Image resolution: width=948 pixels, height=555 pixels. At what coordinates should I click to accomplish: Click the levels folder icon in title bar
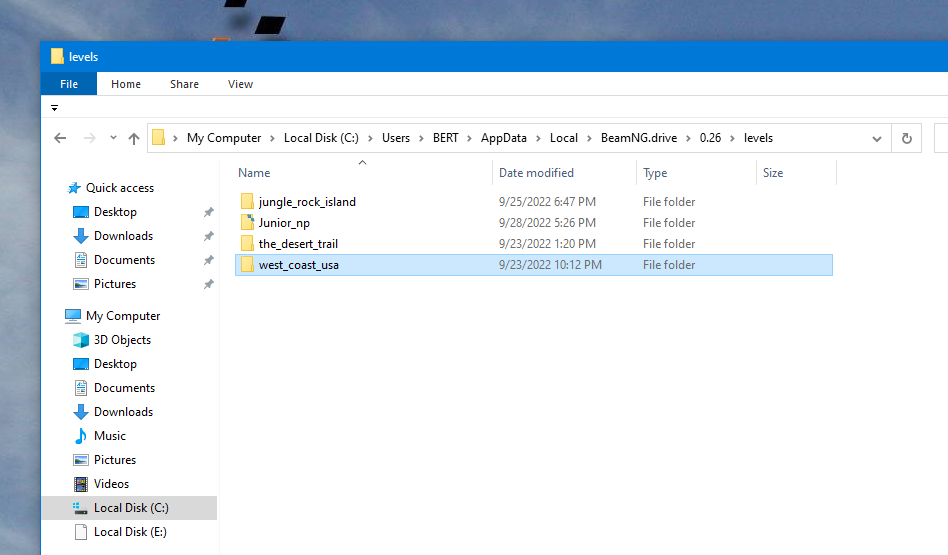tap(57, 56)
